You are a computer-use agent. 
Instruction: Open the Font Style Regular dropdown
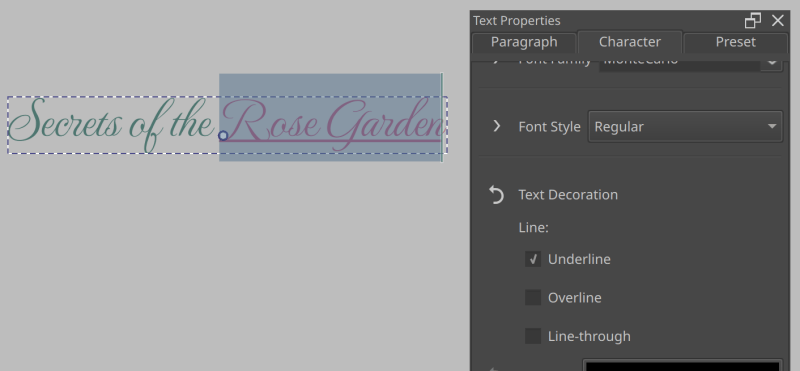[685, 127]
